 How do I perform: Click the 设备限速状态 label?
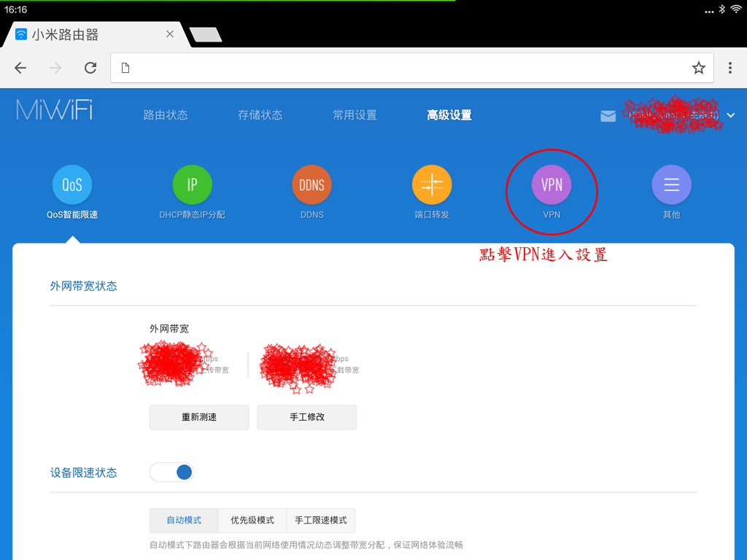[83, 472]
